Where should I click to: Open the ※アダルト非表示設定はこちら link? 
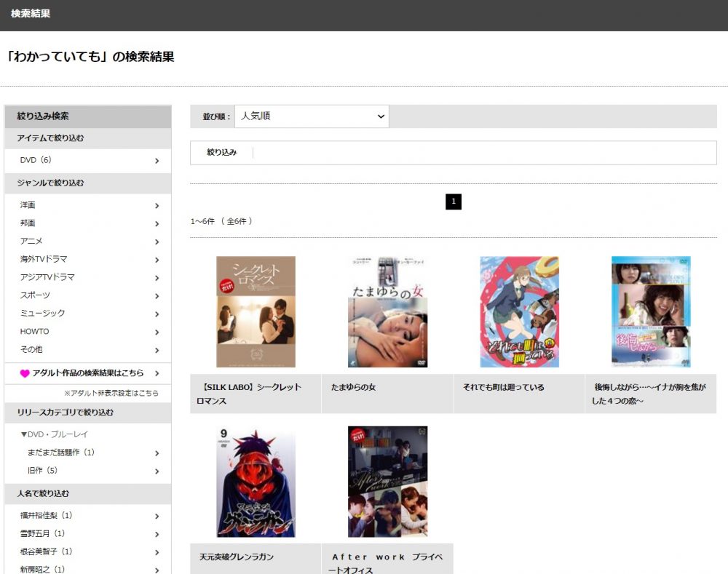click(111, 393)
